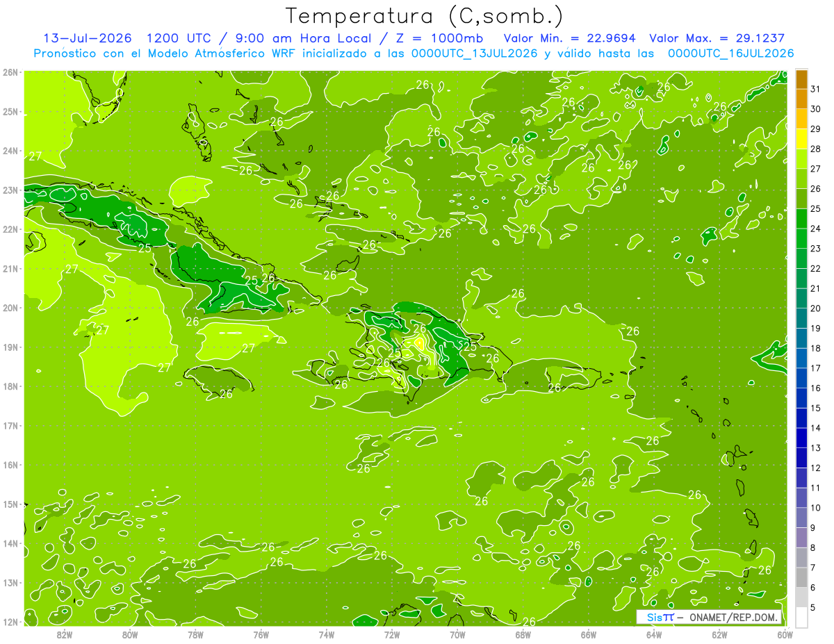Screen dimensions: 834x644
Task: Click the "0000UTC_13JUL2026" initialization timestamp
Action: (x=474, y=53)
